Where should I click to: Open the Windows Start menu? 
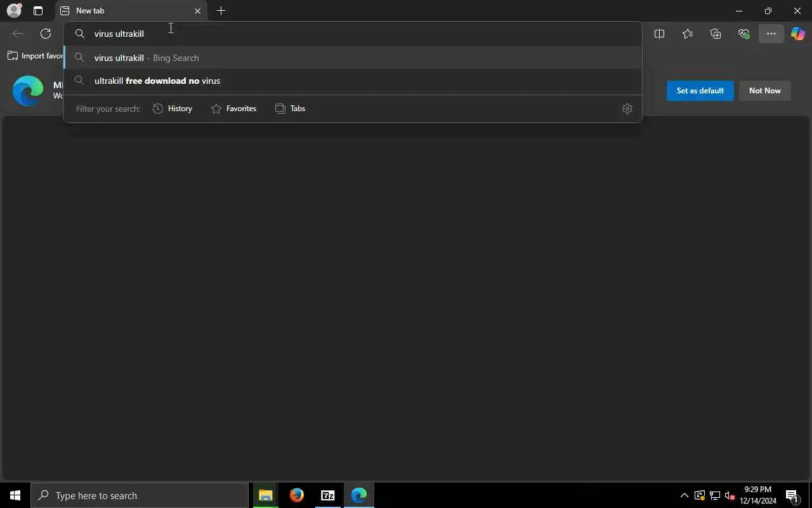(x=15, y=495)
